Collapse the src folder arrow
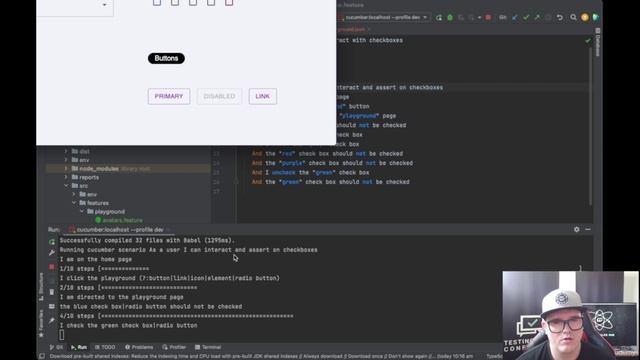The height and width of the screenshot is (360, 640). [66, 186]
